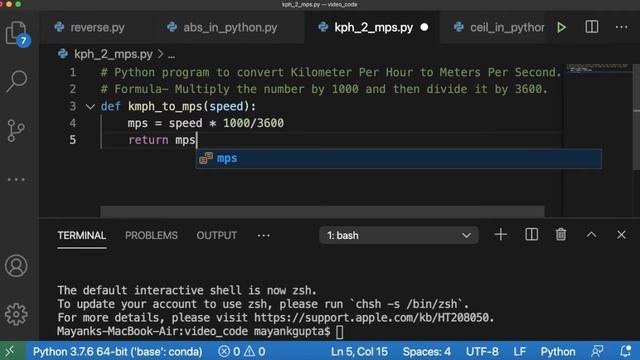Split the terminal panel
This screenshot has width=640, height=360.
pos(531,235)
